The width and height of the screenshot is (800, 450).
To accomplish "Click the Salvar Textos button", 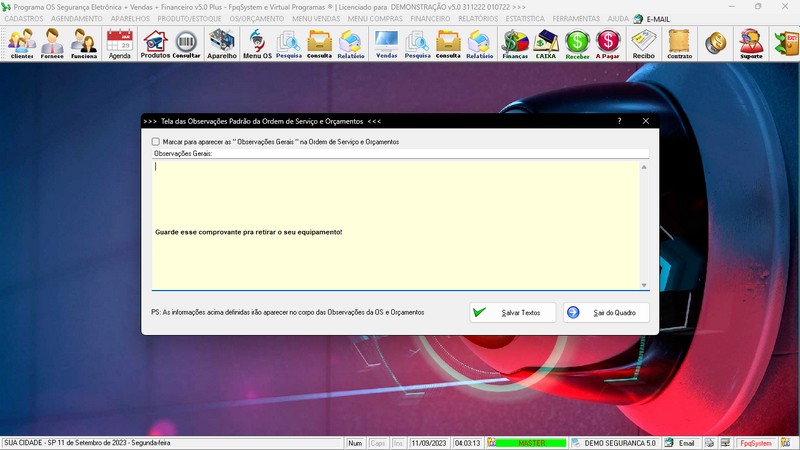I will point(513,312).
